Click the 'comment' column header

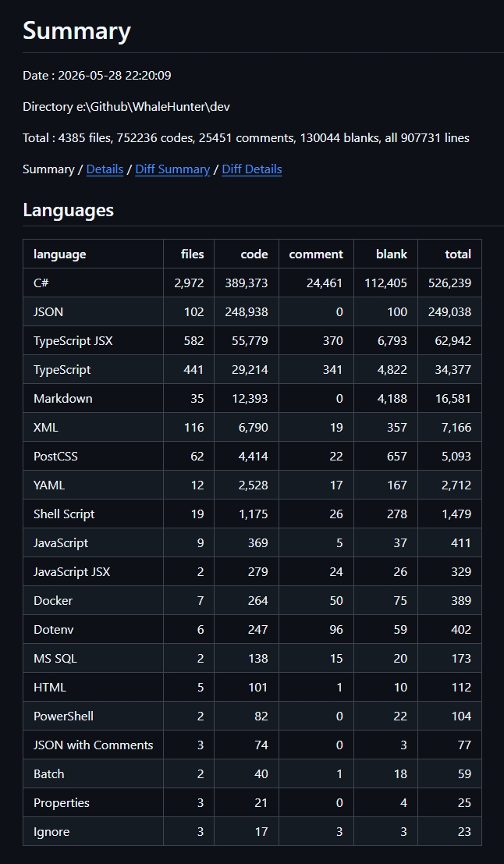[x=316, y=254]
